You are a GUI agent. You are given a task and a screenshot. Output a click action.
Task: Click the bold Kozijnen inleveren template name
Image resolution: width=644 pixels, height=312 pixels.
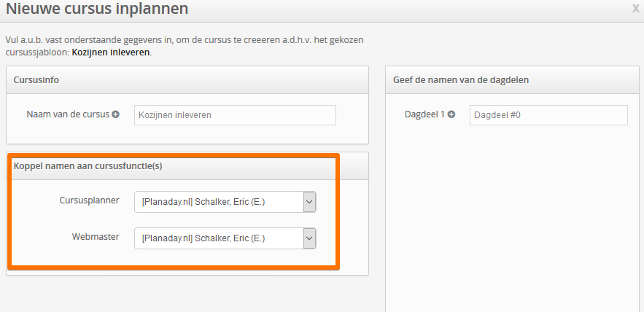[x=111, y=52]
